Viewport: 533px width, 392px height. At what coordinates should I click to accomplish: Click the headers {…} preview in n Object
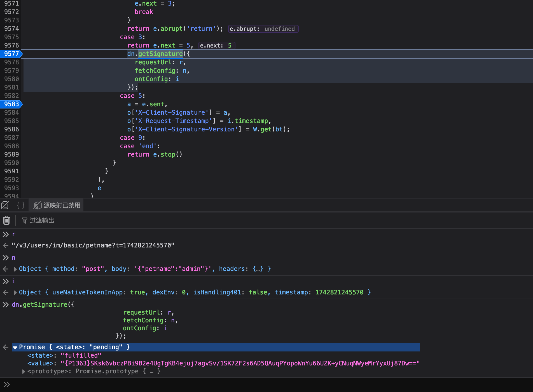pos(241,269)
